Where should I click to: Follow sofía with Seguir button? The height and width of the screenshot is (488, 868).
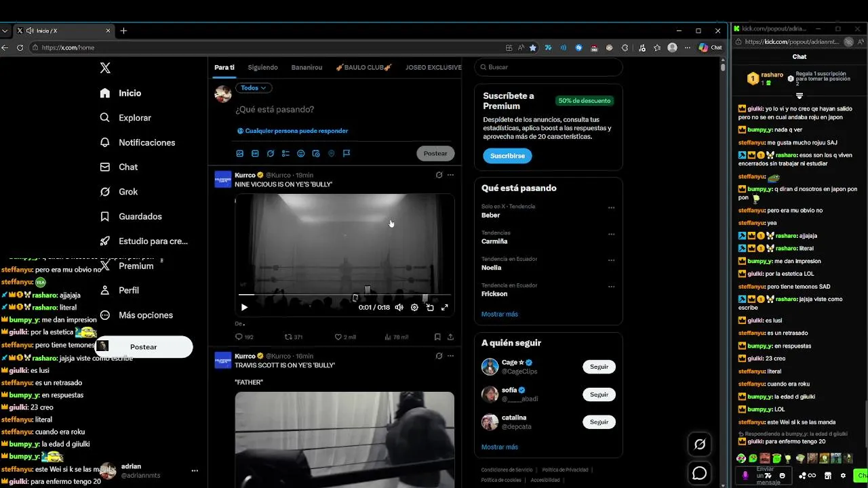pos(599,394)
